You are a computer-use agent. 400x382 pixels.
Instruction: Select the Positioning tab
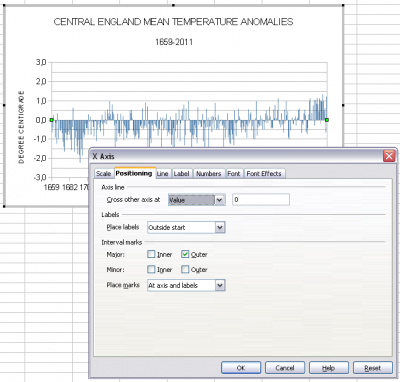point(134,173)
